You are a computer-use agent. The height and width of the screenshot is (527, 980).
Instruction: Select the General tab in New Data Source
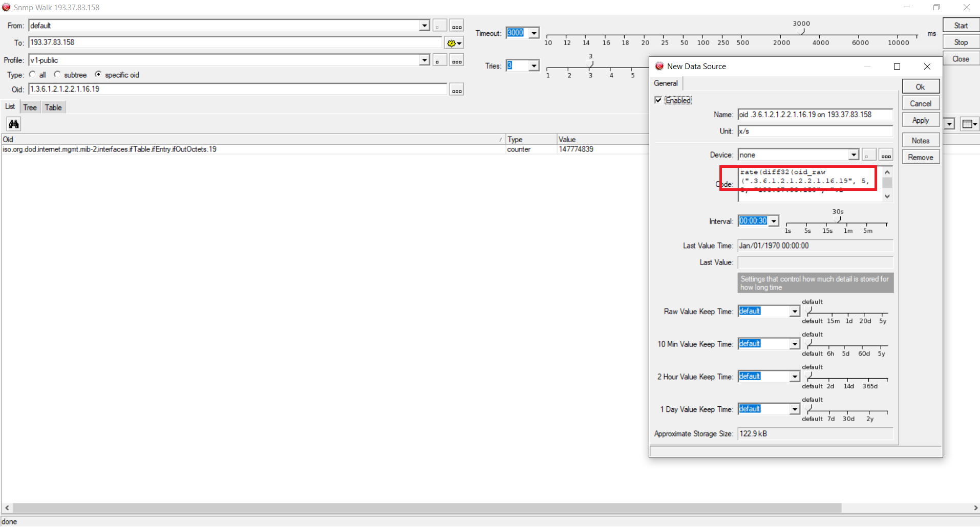pyautogui.click(x=666, y=83)
